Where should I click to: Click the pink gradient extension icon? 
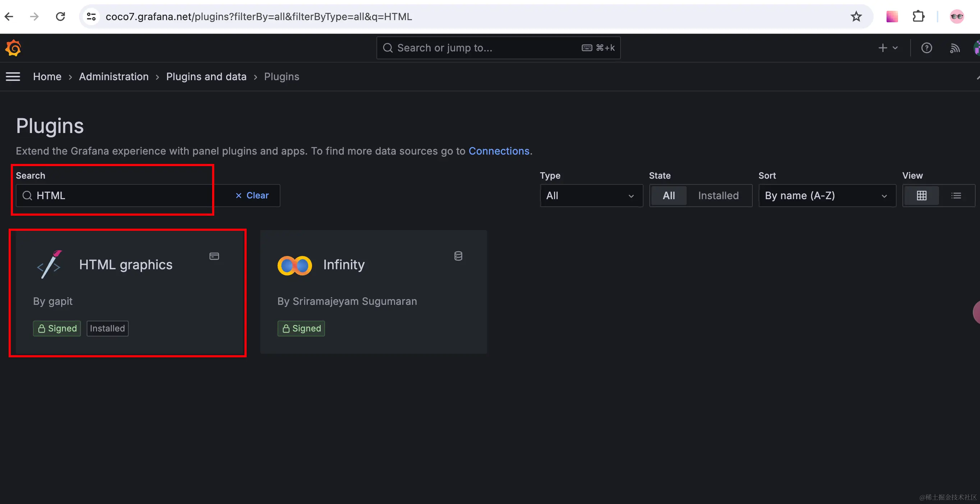pyautogui.click(x=892, y=16)
